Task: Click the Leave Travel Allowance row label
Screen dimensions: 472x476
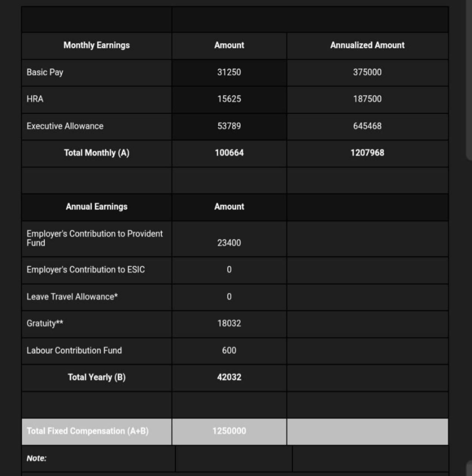Action: pyautogui.click(x=72, y=297)
